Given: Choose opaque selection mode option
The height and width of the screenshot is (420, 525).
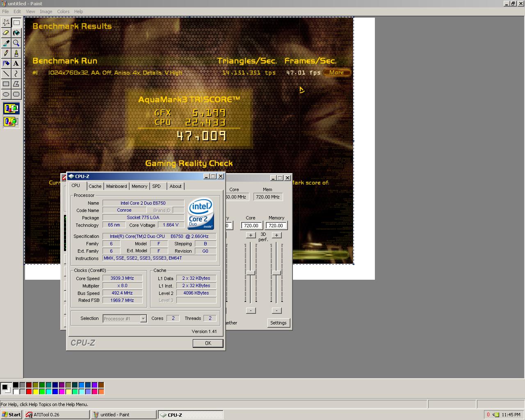Looking at the screenshot, I should pyautogui.click(x=11, y=109).
